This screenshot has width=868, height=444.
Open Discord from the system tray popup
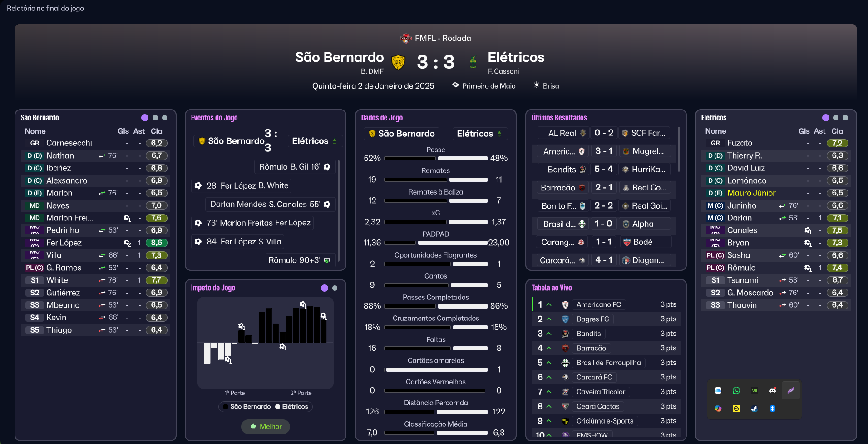[x=773, y=390]
